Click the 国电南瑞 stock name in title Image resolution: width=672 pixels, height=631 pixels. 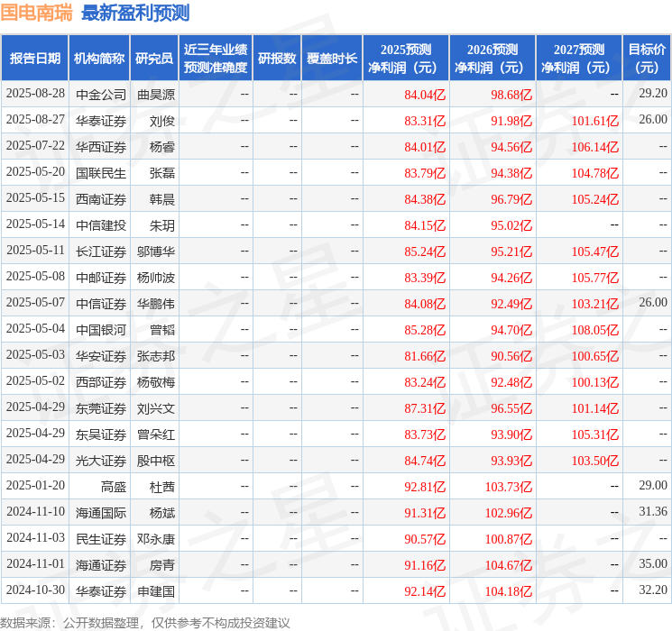pos(36,13)
